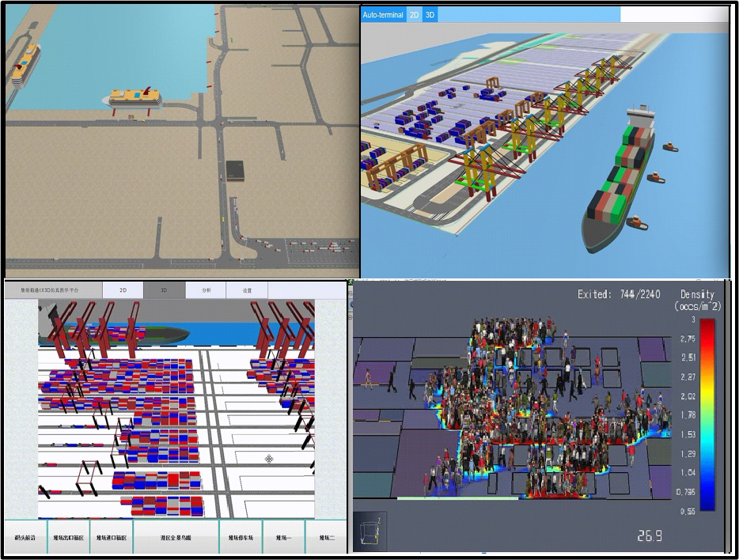Select the 3D tab in container platform
Viewport: 739px width, 560px height.
click(x=164, y=290)
